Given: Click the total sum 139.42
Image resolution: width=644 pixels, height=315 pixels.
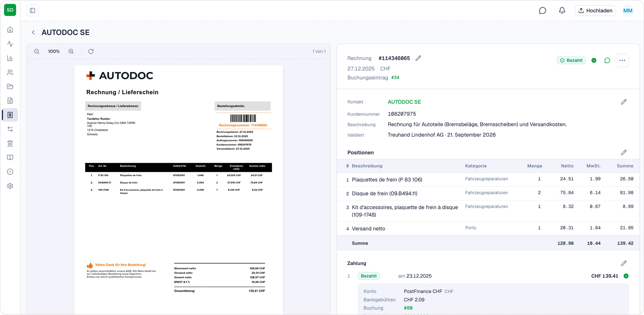Looking at the screenshot, I should coord(625,243).
